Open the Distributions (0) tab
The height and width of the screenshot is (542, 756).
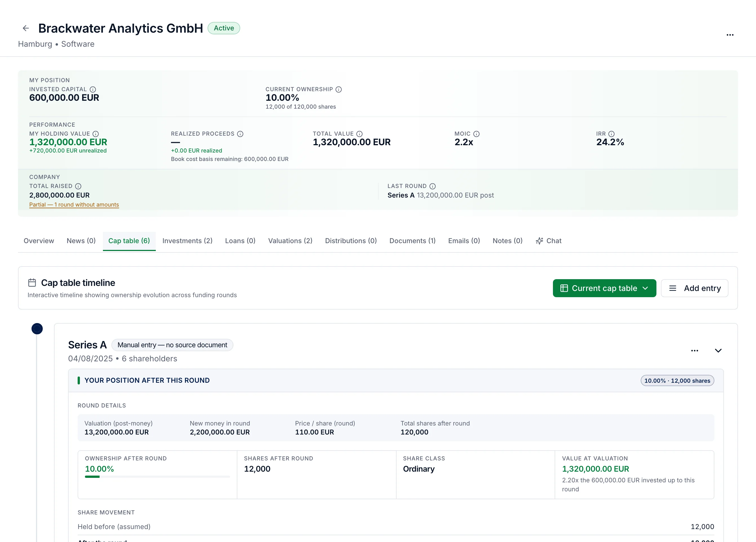[351, 241]
